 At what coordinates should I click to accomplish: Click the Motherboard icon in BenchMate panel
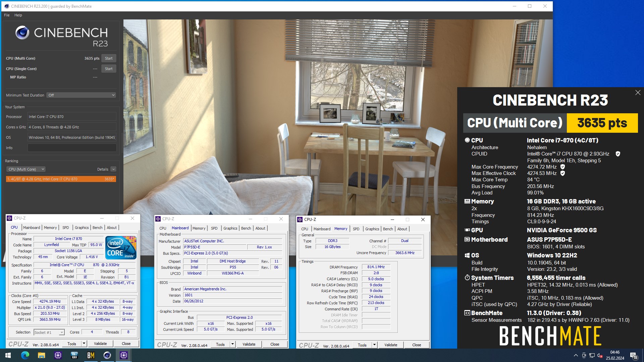(467, 239)
